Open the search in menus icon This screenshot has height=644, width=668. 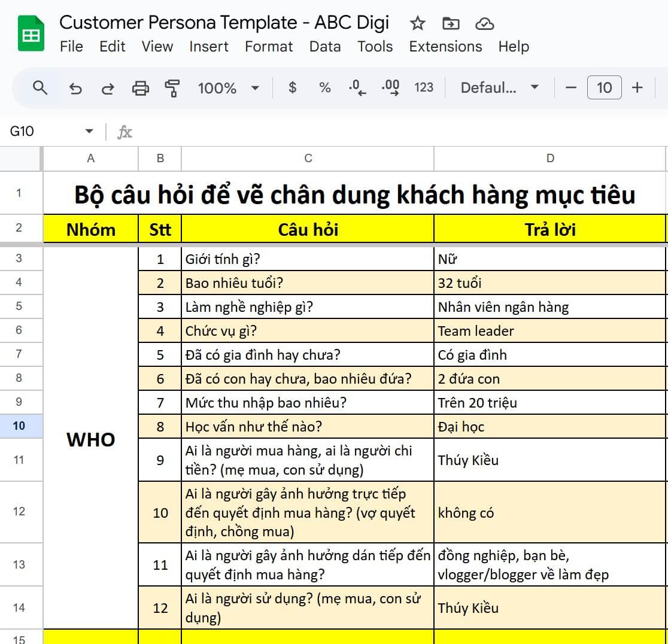[x=40, y=87]
